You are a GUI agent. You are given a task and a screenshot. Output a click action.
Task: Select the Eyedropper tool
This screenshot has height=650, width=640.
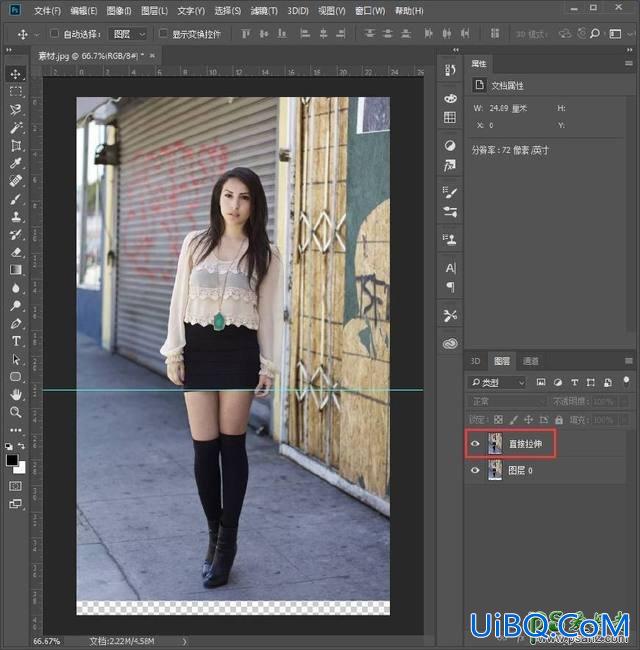[16, 163]
